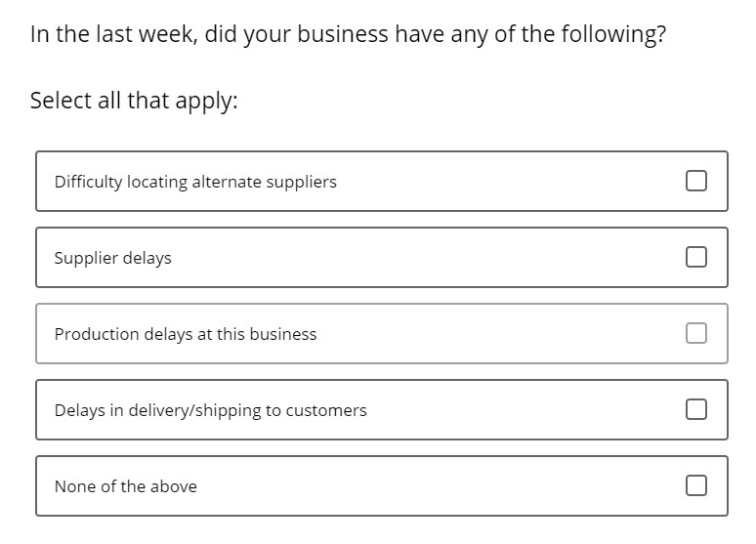Enable the Production delays at this business checkbox
Screen dimensions: 756x544
(x=696, y=333)
